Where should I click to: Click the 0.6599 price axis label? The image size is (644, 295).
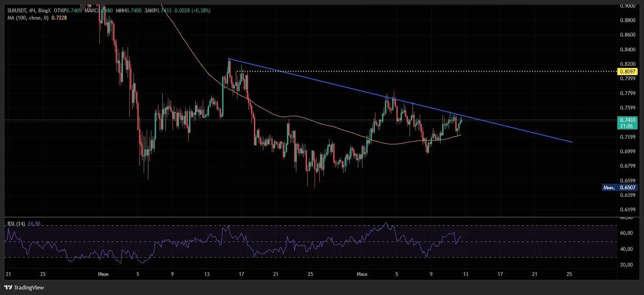click(x=628, y=181)
